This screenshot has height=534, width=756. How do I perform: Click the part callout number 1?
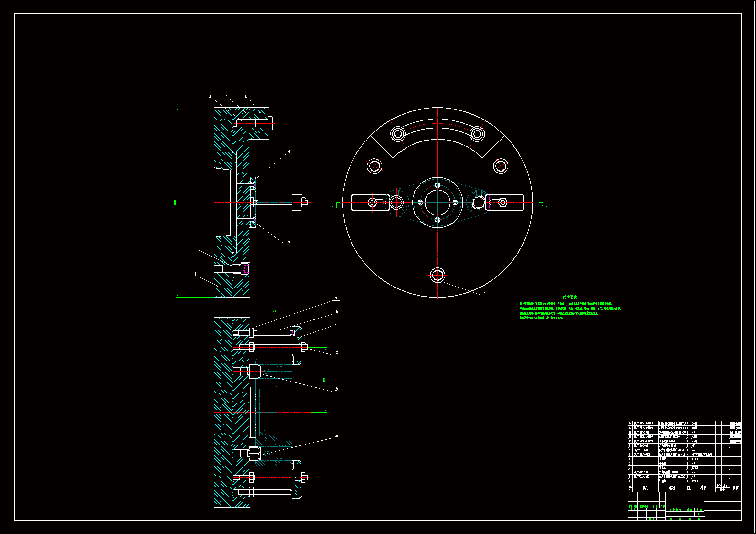pos(195,274)
